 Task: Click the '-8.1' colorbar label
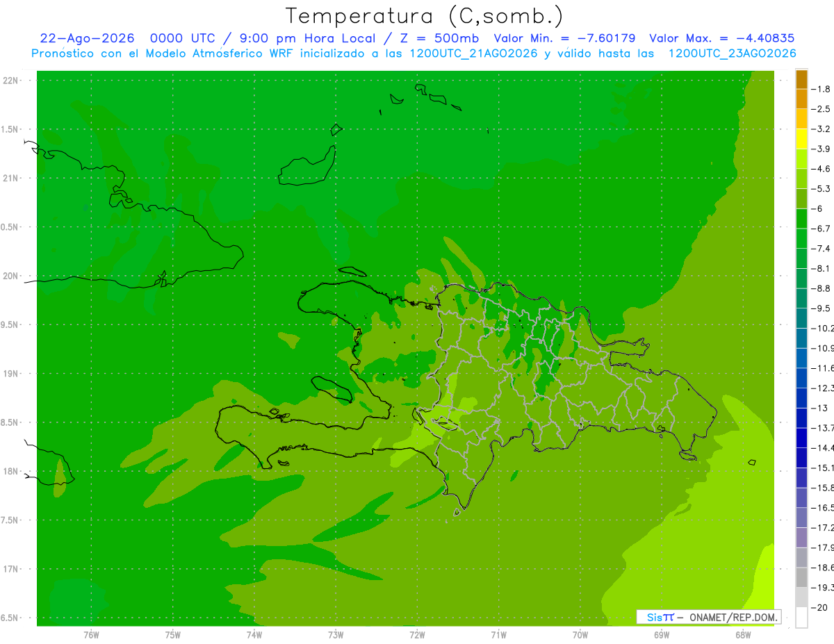821,268
